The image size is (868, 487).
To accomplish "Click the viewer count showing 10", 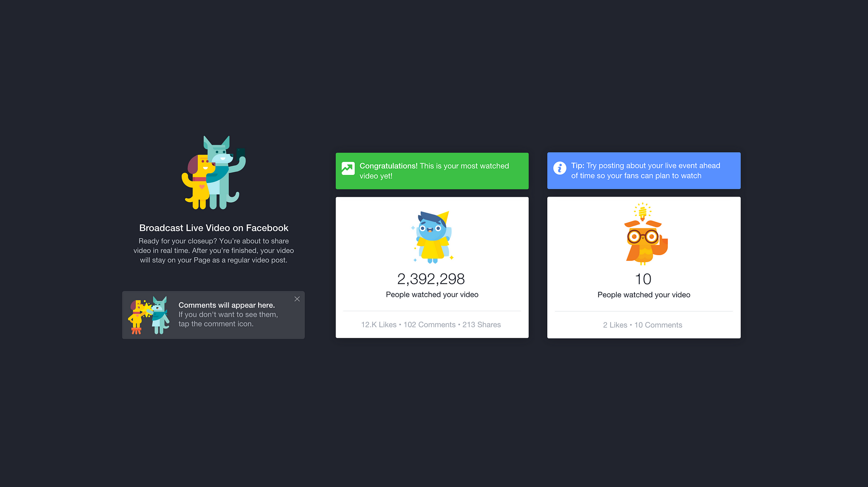I will 643,279.
